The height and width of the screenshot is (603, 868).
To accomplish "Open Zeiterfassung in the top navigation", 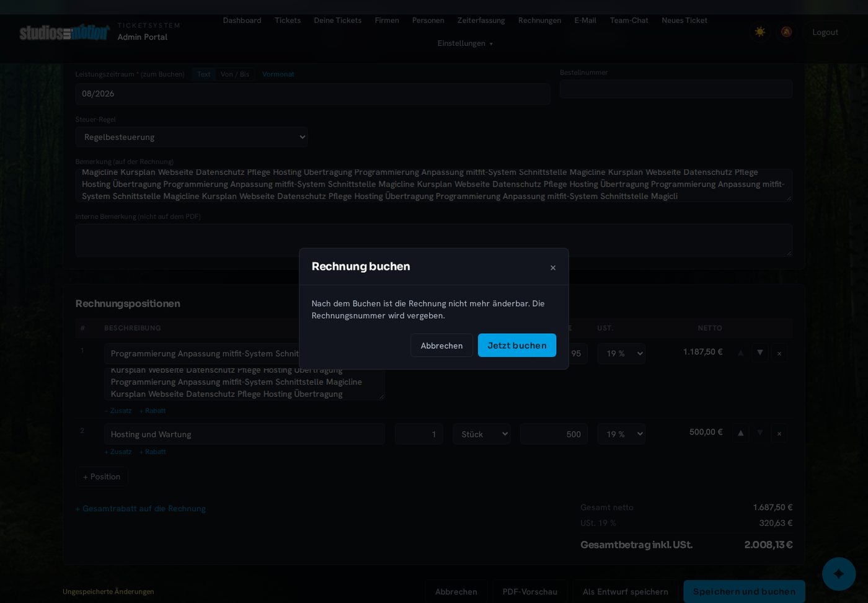I will pyautogui.click(x=481, y=20).
